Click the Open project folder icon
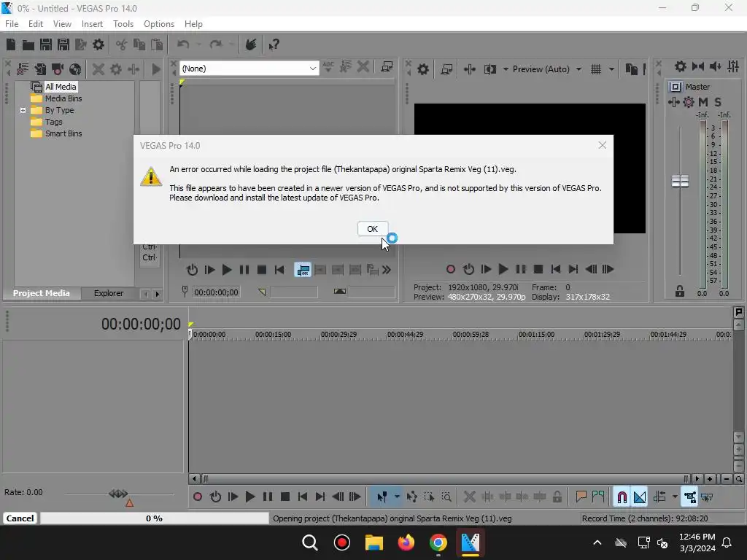Image resolution: width=747 pixels, height=560 pixels. [x=28, y=44]
